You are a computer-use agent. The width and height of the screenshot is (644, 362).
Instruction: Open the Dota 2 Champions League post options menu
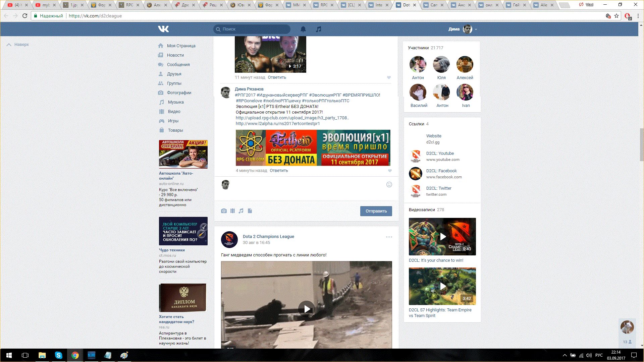389,237
